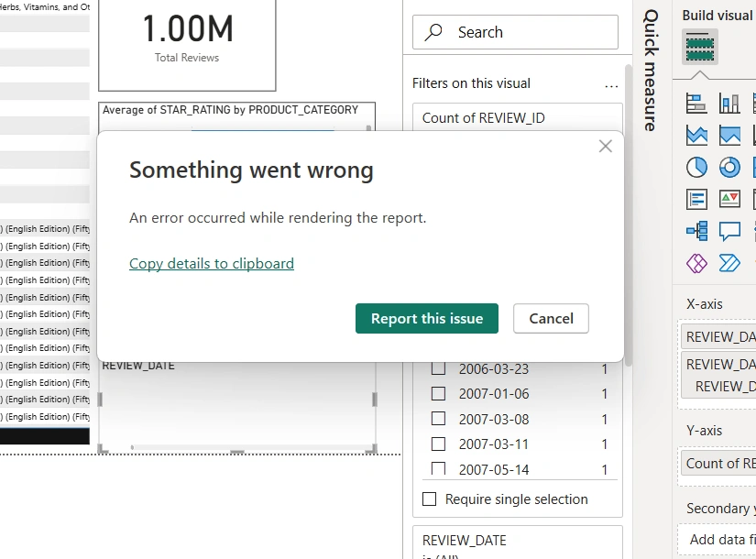This screenshot has height=559, width=756.
Task: Click the Filters on this visual heading
Action: (471, 83)
